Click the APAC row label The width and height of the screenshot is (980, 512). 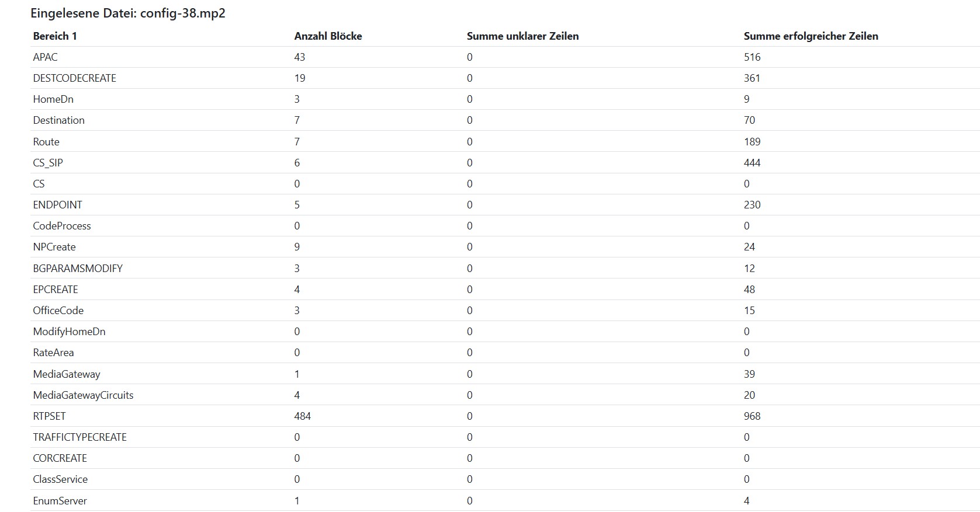pyautogui.click(x=46, y=57)
